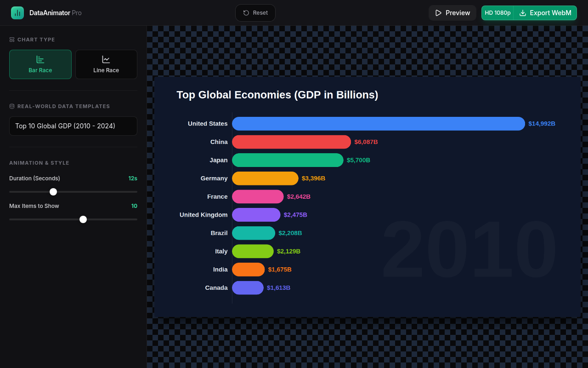Image resolution: width=588 pixels, height=368 pixels.
Task: Click the Duration slider handle
Action: tap(53, 192)
